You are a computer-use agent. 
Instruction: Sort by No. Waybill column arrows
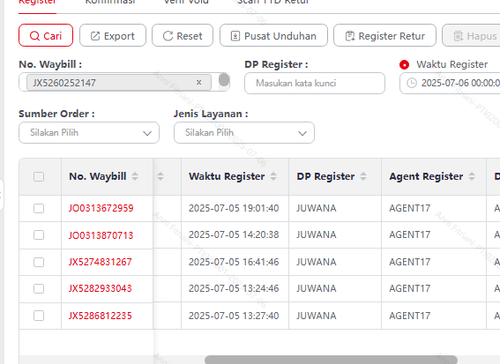(x=135, y=176)
